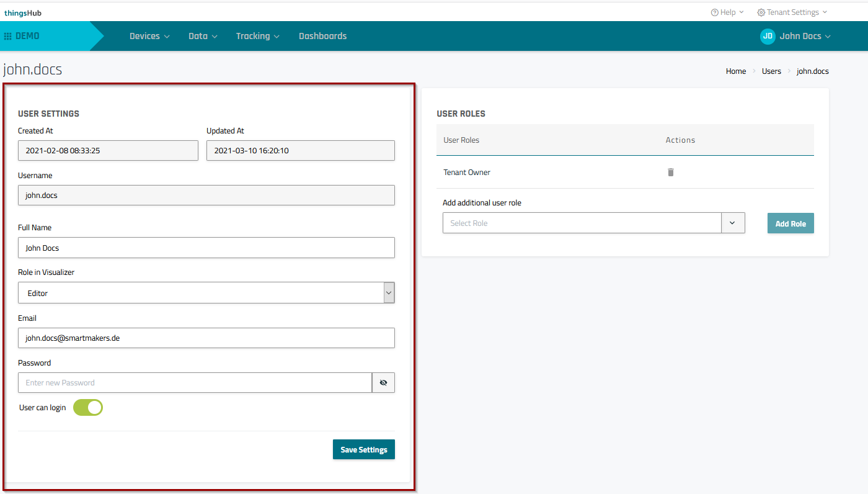The width and height of the screenshot is (868, 494).
Task: Go to Dashboards
Action: pyautogui.click(x=322, y=36)
